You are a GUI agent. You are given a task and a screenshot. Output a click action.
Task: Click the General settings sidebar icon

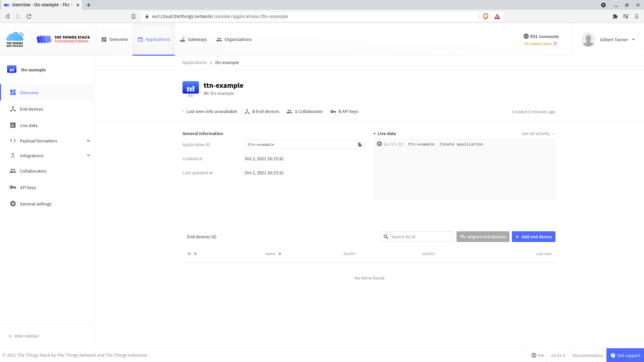coord(13,204)
